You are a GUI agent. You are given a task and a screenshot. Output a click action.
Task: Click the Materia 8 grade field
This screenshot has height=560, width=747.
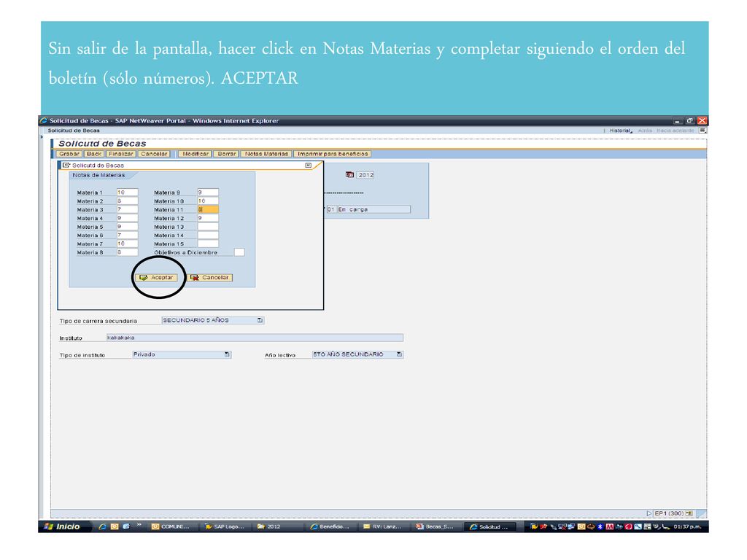127,252
